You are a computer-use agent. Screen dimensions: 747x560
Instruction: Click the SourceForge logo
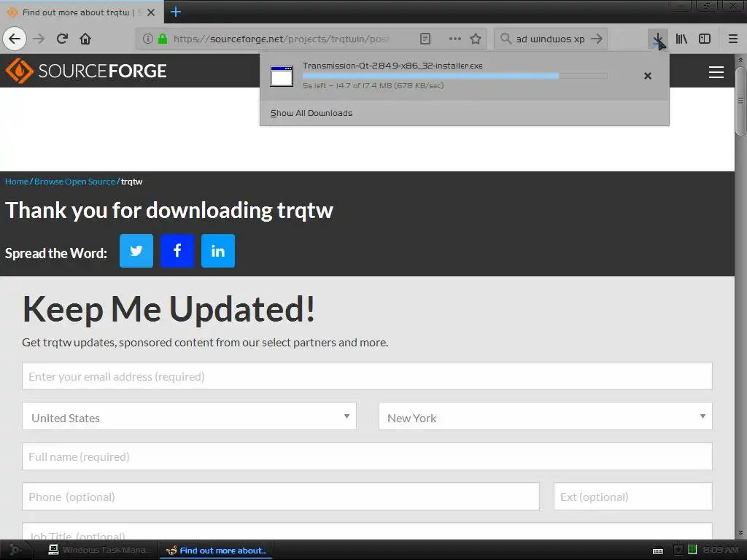[86, 71]
